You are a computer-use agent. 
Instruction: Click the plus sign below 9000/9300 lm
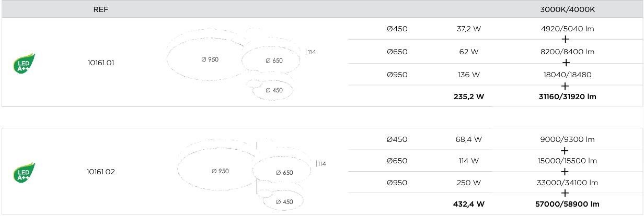[x=565, y=150]
